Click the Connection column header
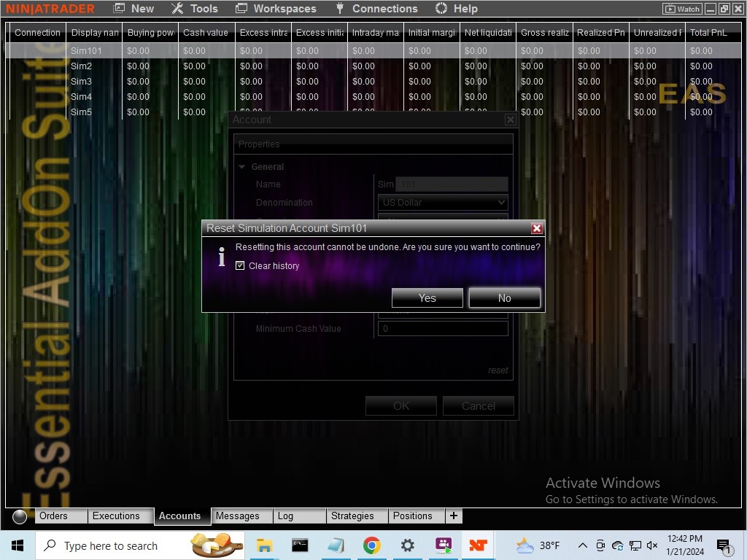This screenshot has width=747, height=560. [38, 32]
